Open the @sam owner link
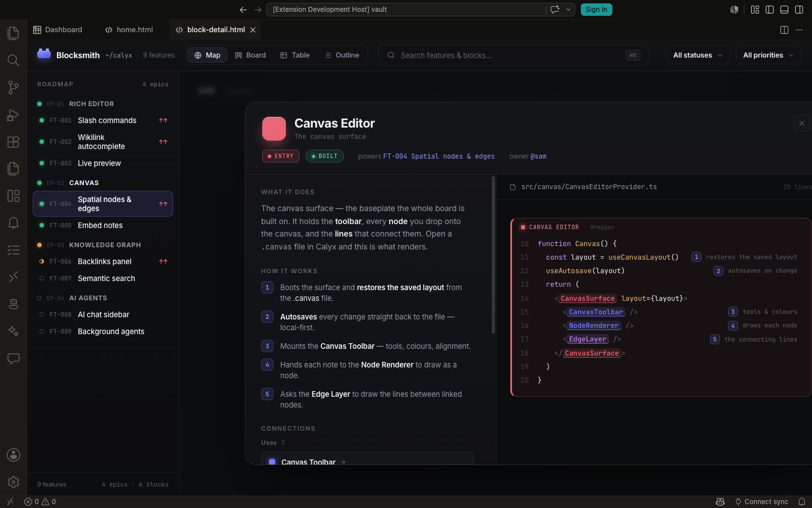This screenshot has height=508, width=812. coord(539,156)
